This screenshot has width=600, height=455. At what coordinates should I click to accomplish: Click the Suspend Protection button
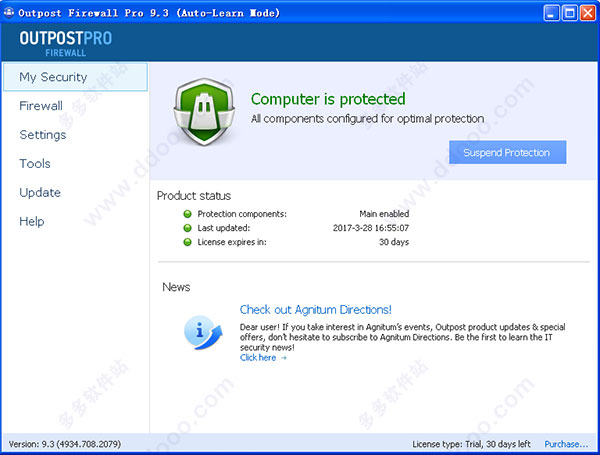pyautogui.click(x=507, y=152)
